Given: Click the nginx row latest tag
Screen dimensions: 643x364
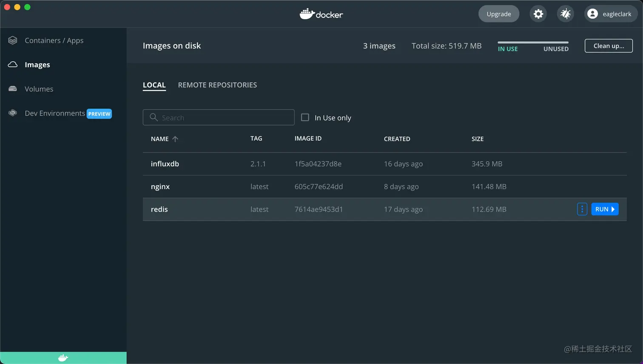Looking at the screenshot, I should coord(259,186).
